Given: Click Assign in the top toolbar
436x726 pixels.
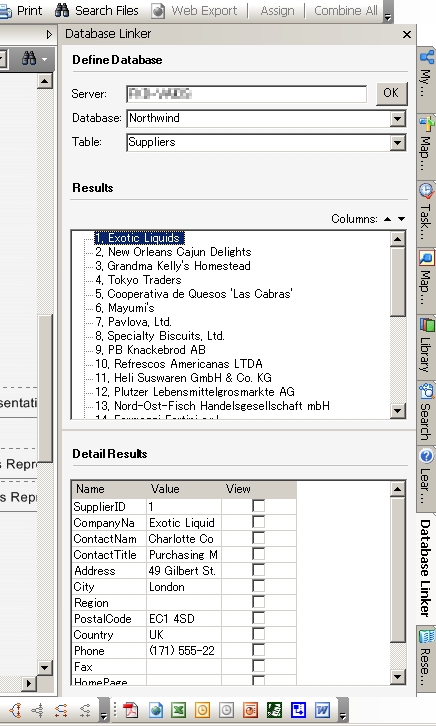Looking at the screenshot, I should click(x=277, y=10).
